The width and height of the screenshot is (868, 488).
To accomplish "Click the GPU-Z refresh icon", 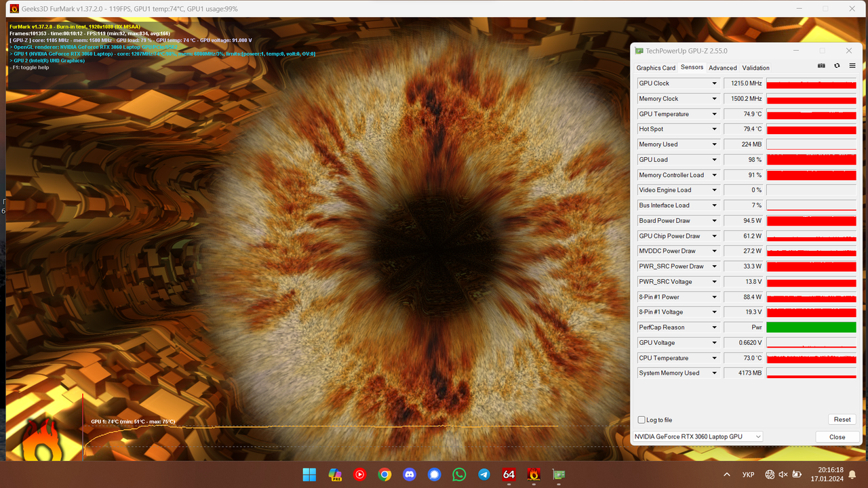I will (837, 66).
